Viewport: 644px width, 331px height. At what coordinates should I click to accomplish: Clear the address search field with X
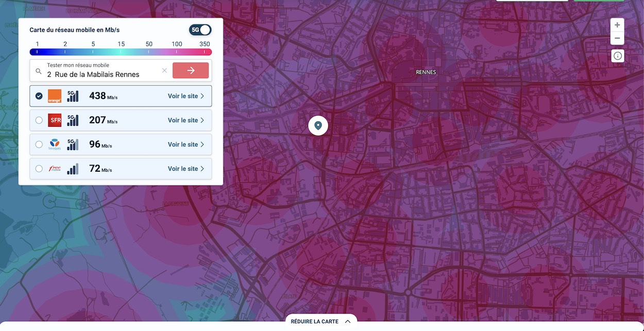pos(164,71)
